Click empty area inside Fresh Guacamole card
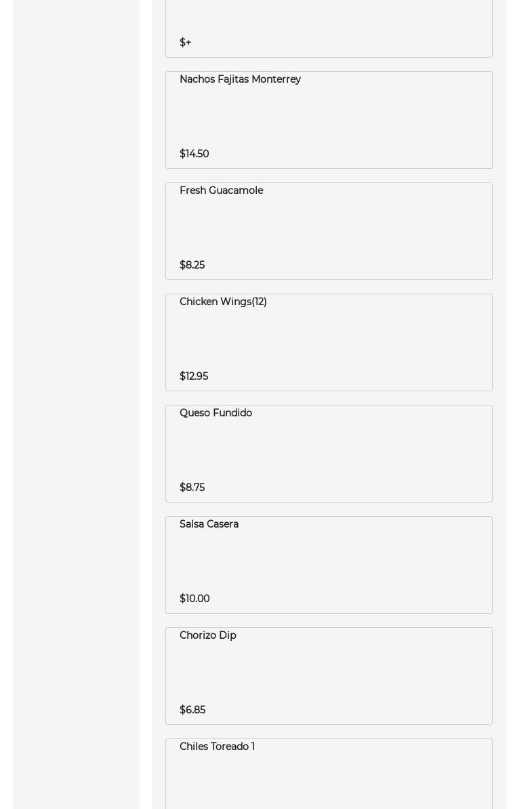532x809 pixels. pyautogui.click(x=329, y=229)
